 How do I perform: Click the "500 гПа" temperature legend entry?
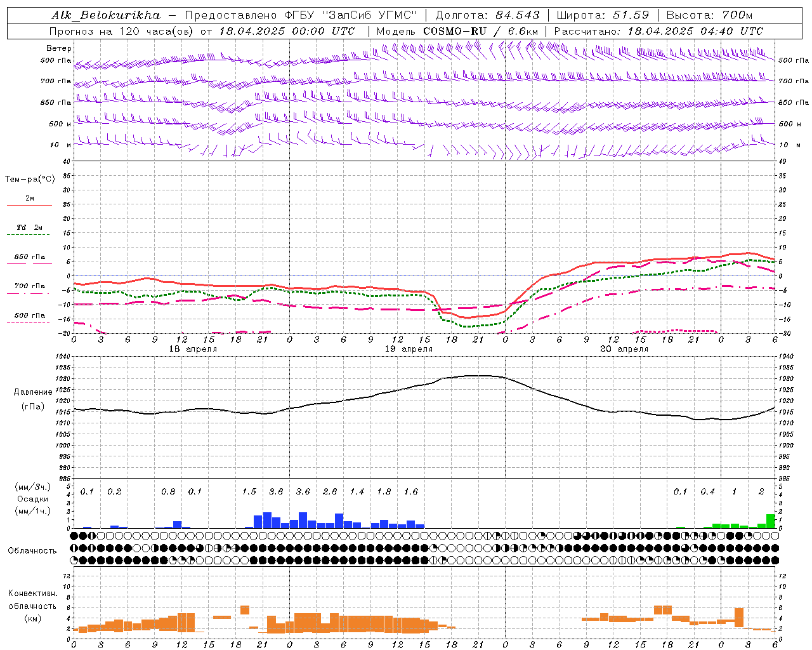30,315
